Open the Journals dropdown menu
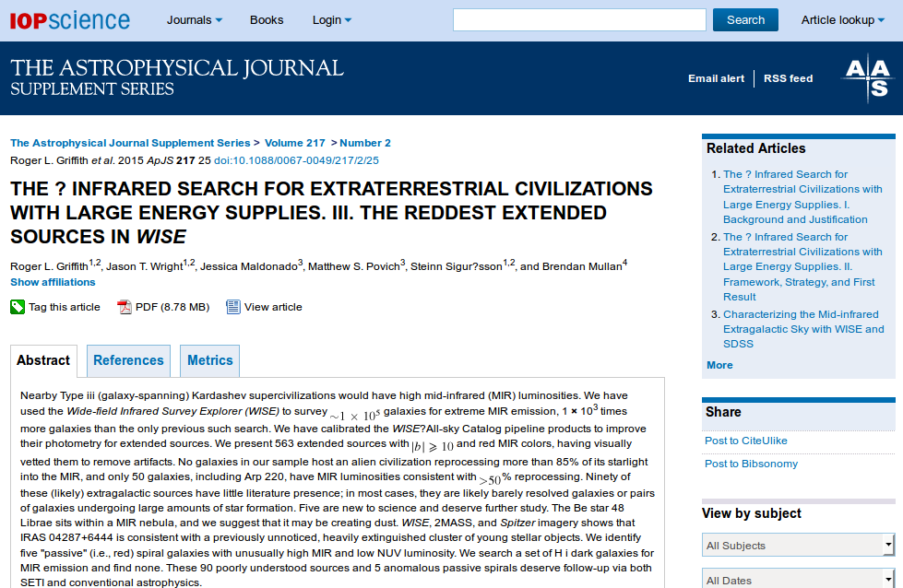The height and width of the screenshot is (588, 903). pos(195,20)
